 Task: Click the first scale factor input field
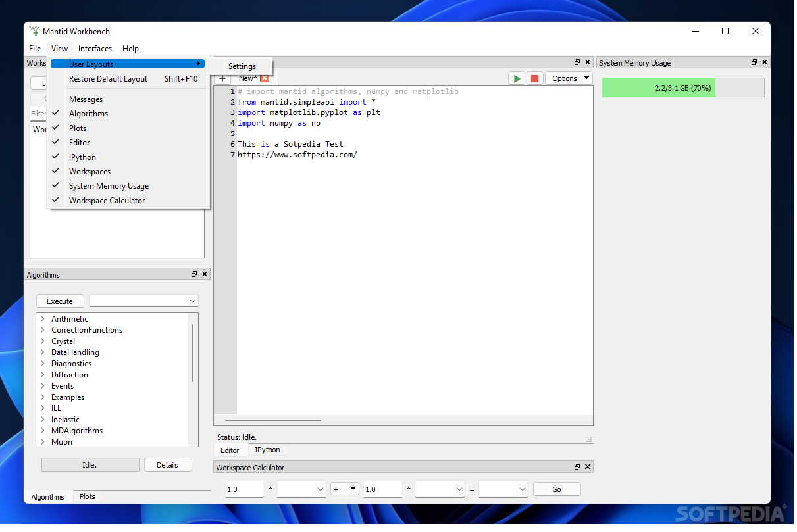(244, 489)
